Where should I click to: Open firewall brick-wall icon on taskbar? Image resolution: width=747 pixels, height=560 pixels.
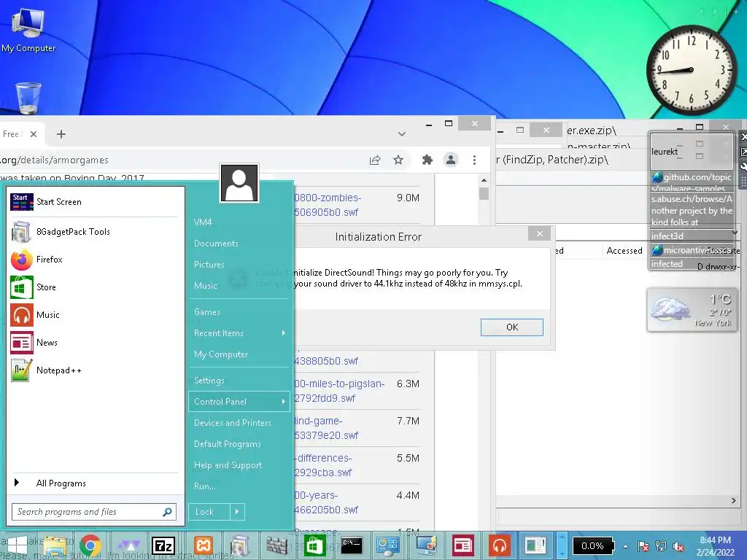(x=276, y=545)
